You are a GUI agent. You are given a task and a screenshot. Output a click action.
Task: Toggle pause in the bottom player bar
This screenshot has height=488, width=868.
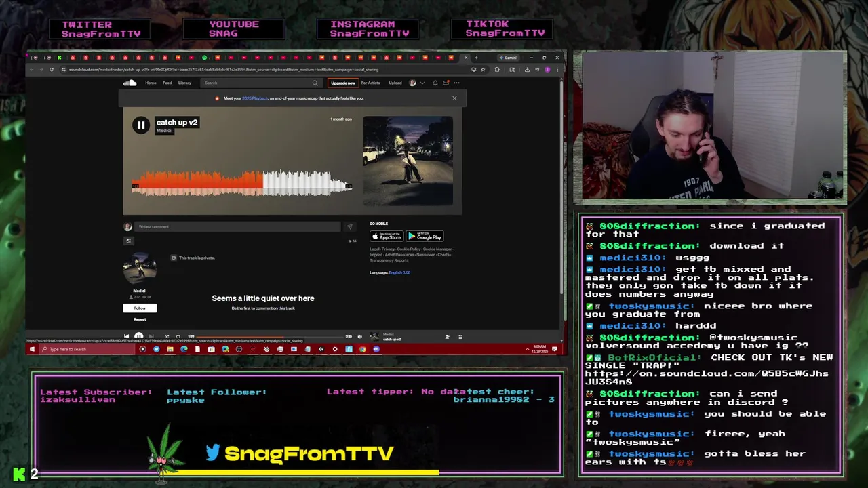pos(139,336)
